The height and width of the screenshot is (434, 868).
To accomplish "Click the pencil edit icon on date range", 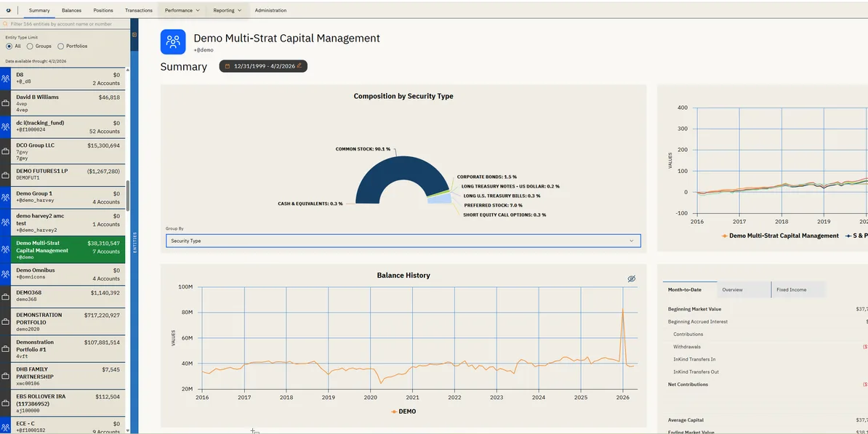I will tap(300, 65).
